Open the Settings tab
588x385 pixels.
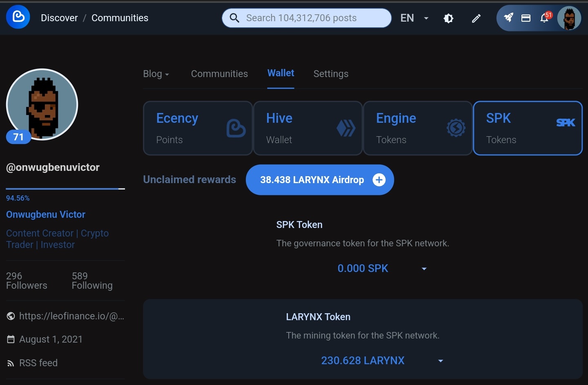click(331, 74)
